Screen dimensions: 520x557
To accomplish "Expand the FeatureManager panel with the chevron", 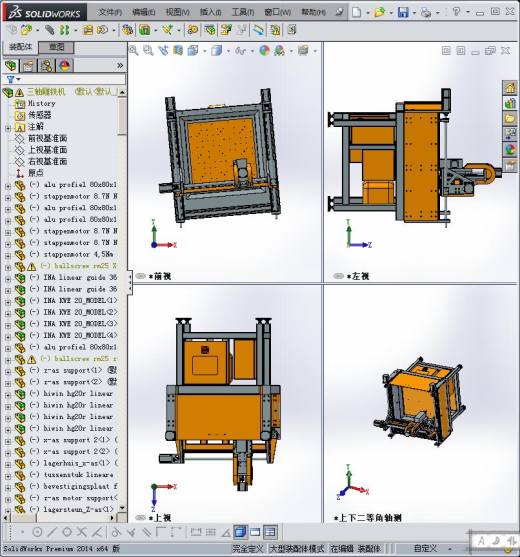I will [120, 65].
